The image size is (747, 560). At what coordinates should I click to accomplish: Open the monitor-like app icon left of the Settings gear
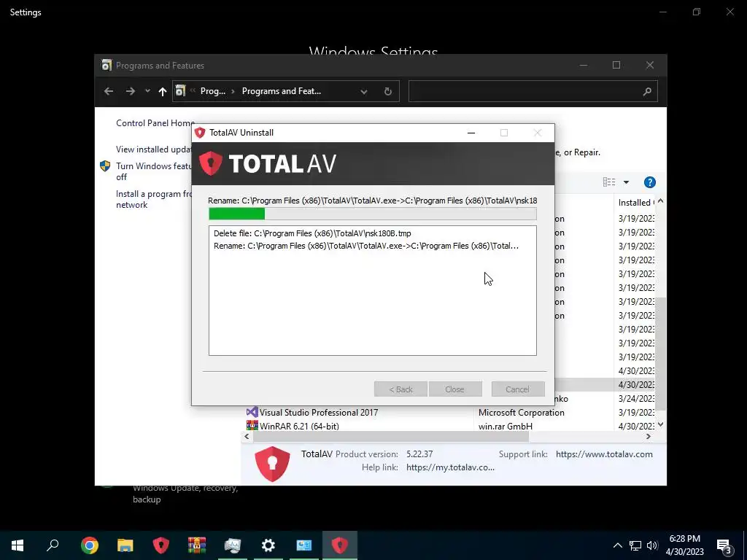233,545
